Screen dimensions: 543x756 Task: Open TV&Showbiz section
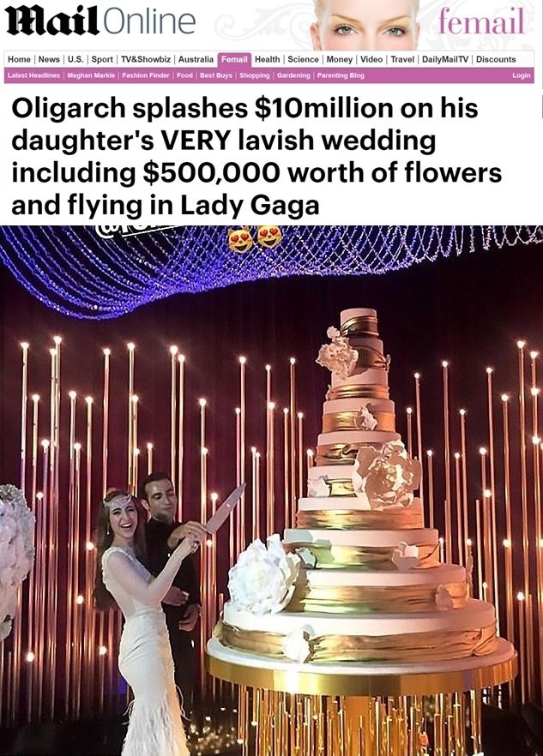click(x=145, y=59)
